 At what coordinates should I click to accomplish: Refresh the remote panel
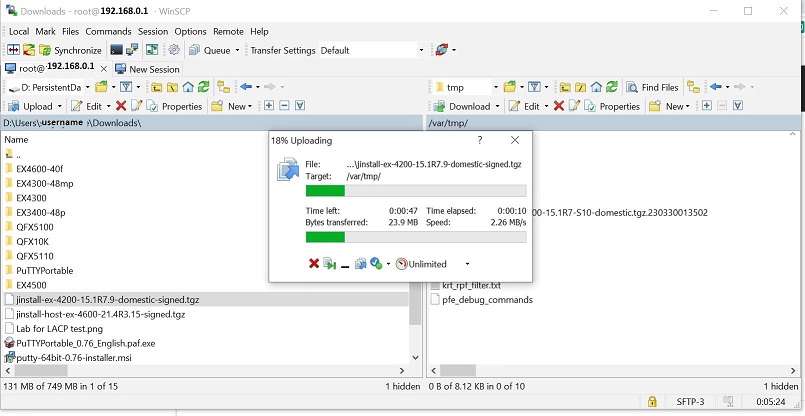coord(611,87)
